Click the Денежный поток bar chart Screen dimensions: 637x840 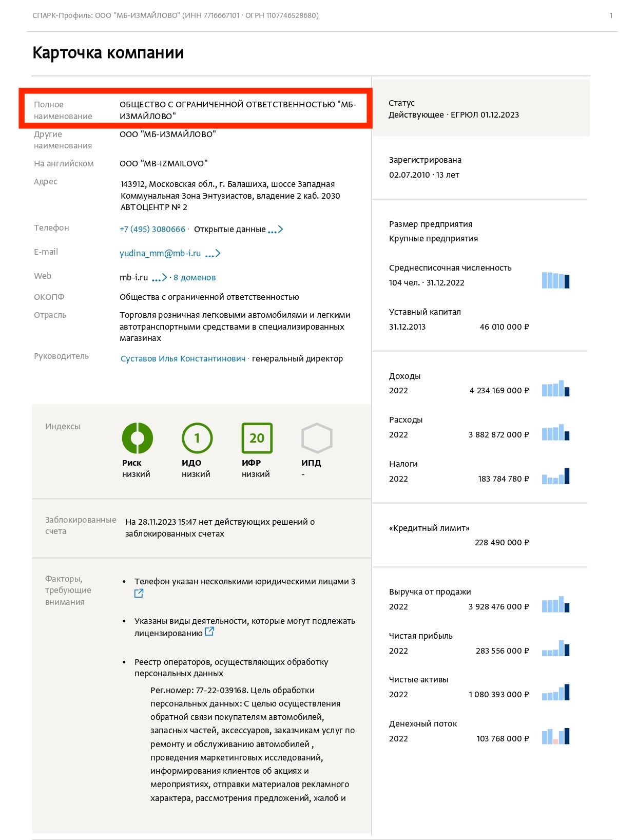tap(556, 736)
